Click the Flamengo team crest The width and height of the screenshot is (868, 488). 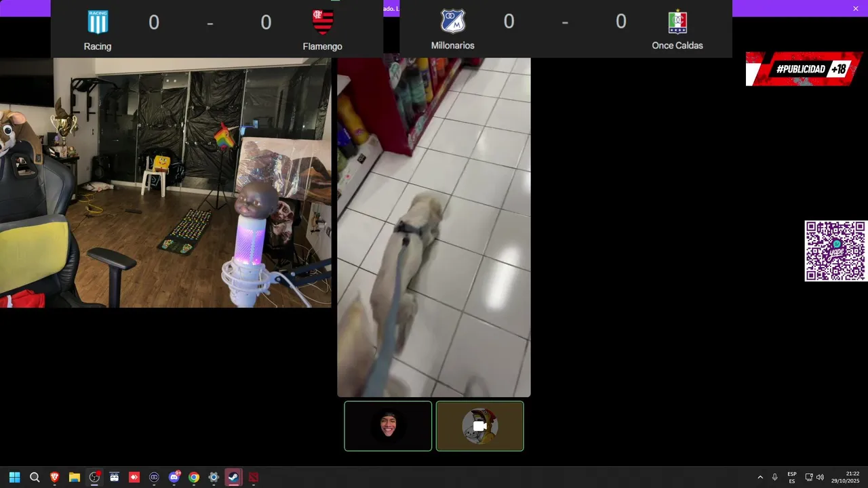(323, 22)
